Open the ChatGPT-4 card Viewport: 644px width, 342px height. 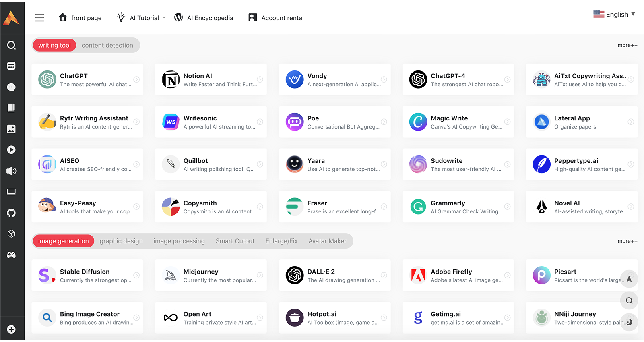click(458, 79)
